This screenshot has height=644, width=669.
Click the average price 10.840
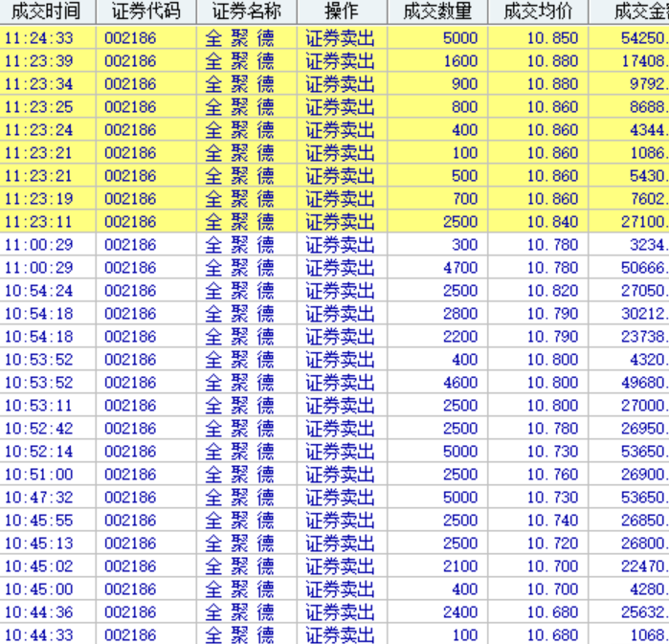point(552,222)
